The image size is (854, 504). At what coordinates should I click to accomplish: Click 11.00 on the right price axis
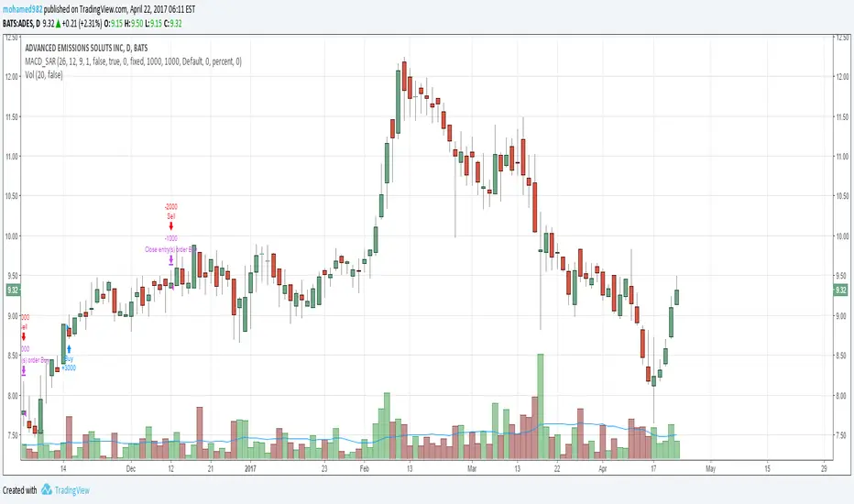[842, 157]
